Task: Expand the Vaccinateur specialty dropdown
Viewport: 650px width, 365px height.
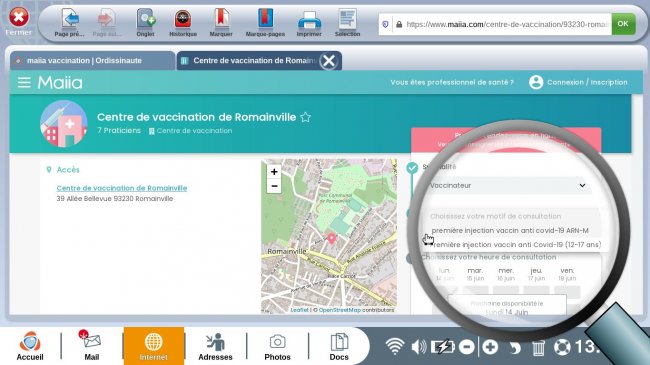Action: pyautogui.click(x=508, y=185)
